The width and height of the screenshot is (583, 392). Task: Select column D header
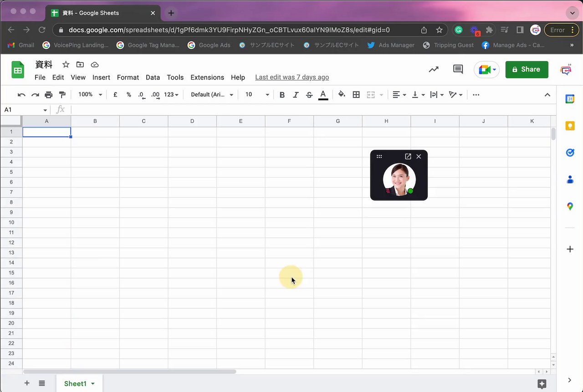192,121
